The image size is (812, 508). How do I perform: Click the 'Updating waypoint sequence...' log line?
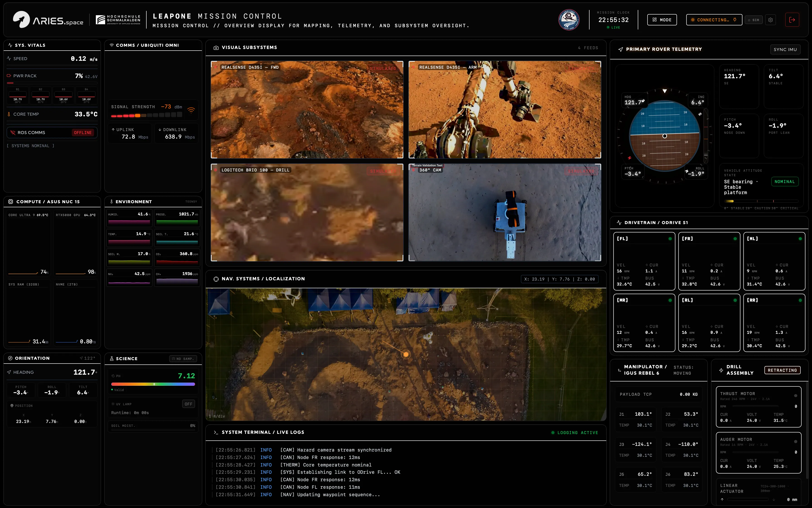(x=330, y=495)
